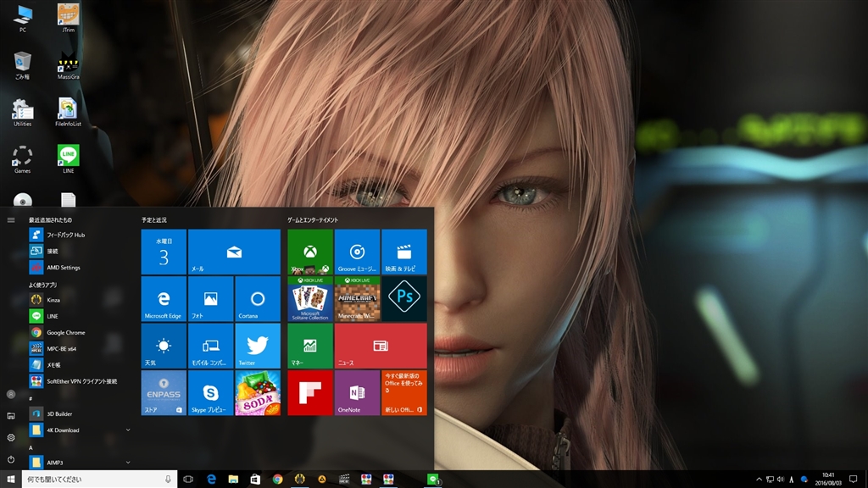This screenshot has width=868, height=488.
Task: Open 3D Builder from the app list
Action: tap(80, 413)
